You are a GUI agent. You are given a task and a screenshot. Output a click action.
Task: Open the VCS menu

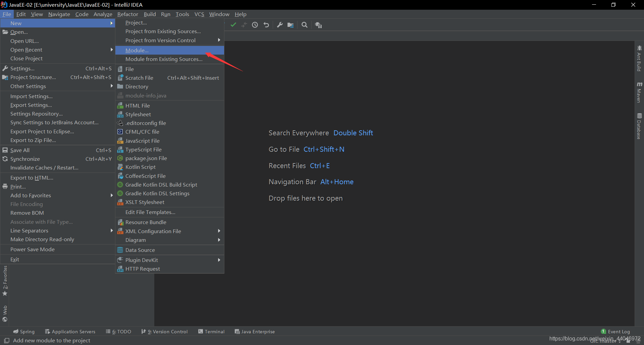199,14
